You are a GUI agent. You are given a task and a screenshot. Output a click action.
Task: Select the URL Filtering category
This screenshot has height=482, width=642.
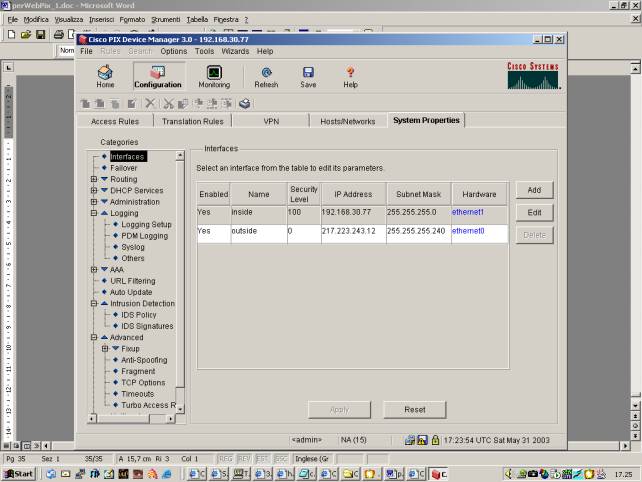coord(133,281)
